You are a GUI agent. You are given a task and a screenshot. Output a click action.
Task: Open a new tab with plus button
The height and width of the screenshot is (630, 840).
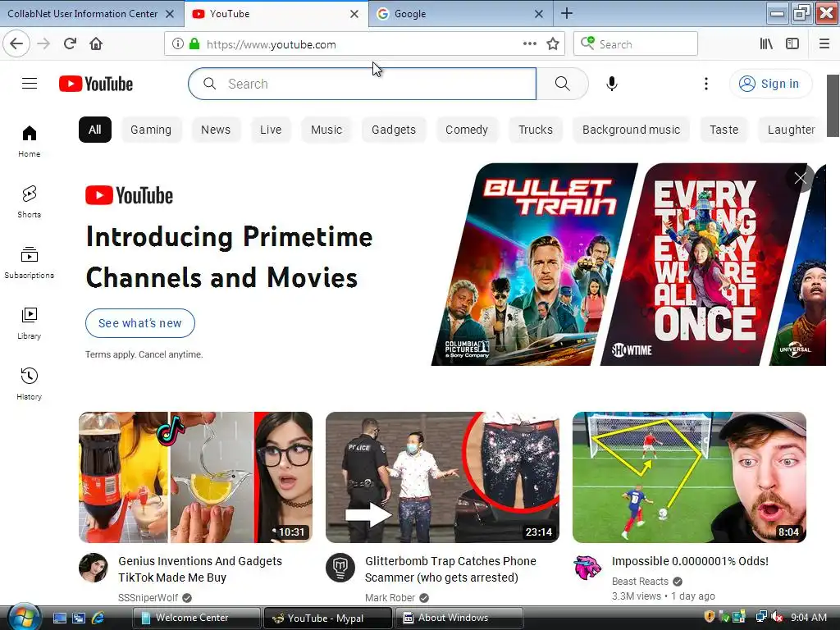pos(567,13)
